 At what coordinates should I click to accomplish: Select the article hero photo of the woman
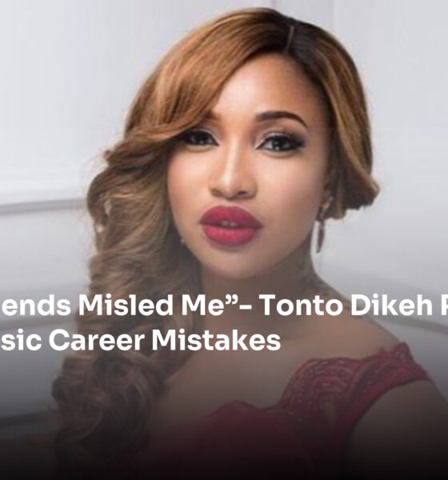224,240
